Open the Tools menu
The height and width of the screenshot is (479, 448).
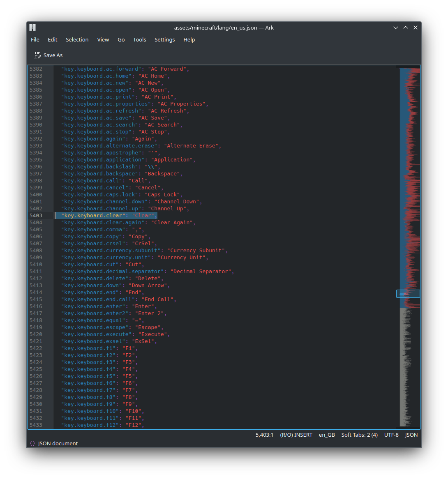pyautogui.click(x=139, y=40)
